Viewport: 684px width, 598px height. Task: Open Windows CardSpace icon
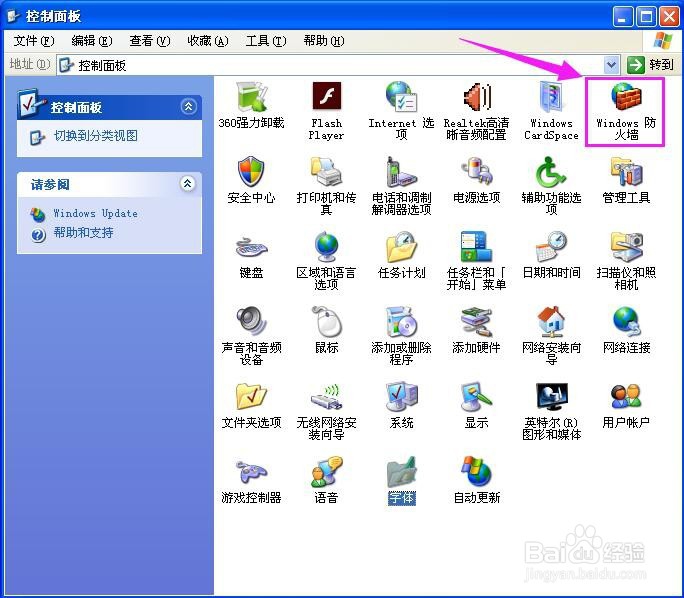point(551,96)
